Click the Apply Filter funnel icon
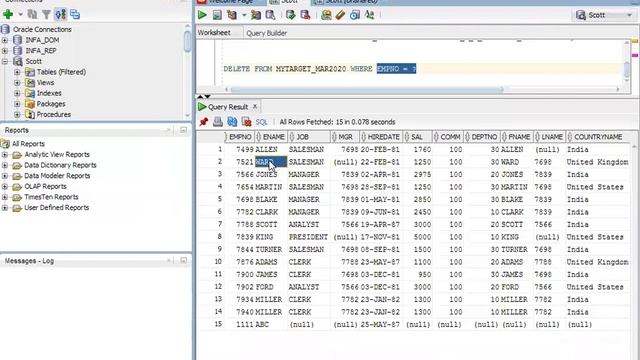This screenshot has width=640, height=360. pyautogui.click(x=46, y=15)
